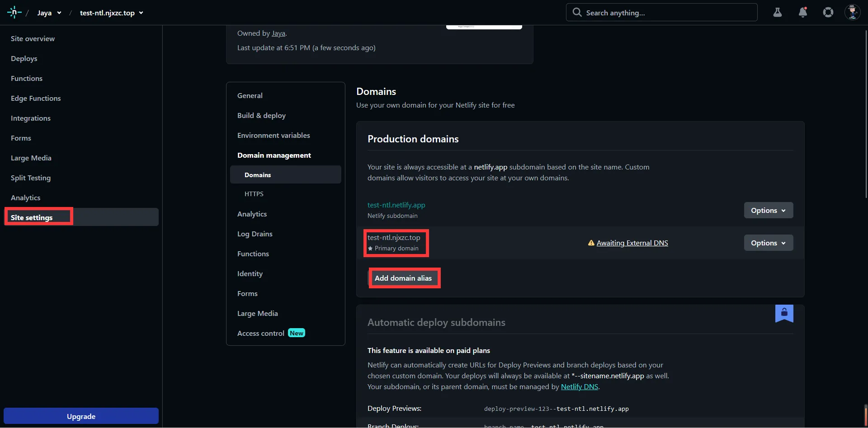Open Analytics in settings menu
The image size is (868, 428).
point(252,214)
